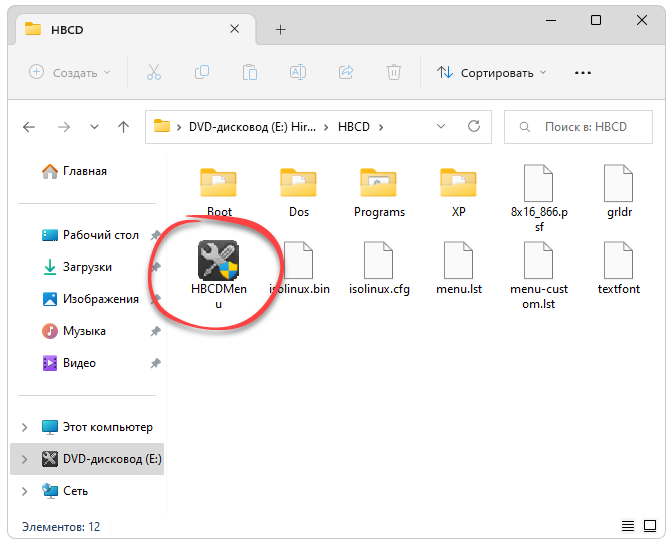Open Рабочий стол in sidebar
The height and width of the screenshot is (544, 670).
point(91,235)
